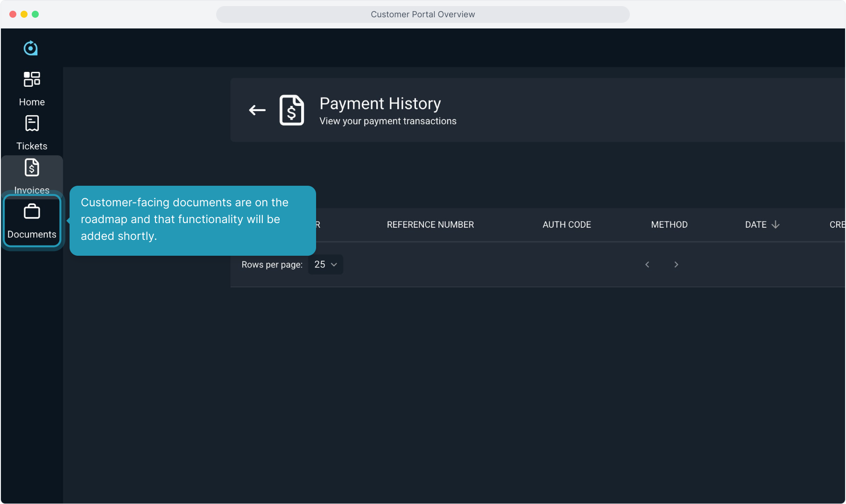
Task: Select the Invoices sidebar icon
Action: [32, 168]
